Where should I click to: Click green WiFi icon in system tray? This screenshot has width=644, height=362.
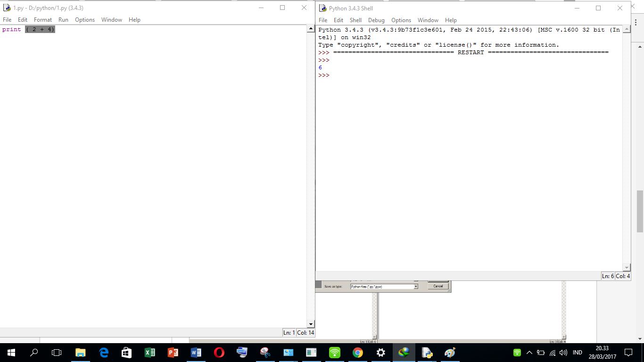(517, 353)
